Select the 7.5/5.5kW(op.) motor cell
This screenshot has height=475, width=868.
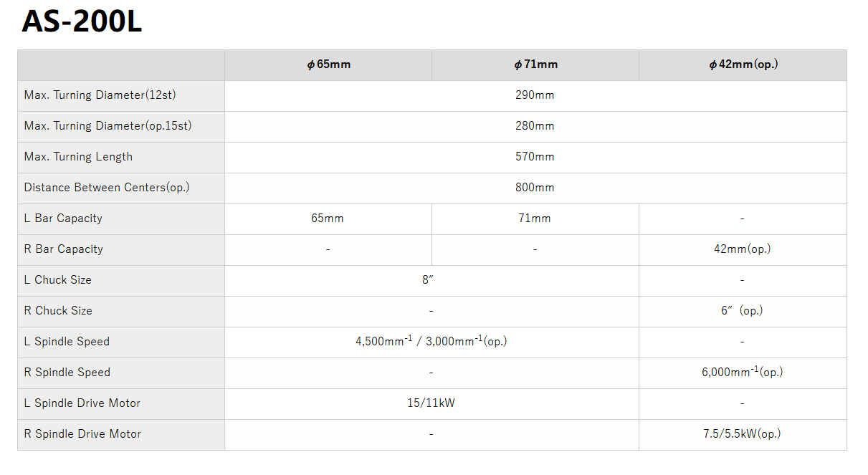point(742,434)
